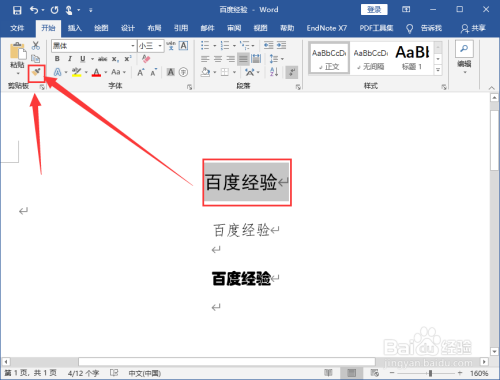The width and height of the screenshot is (500, 380).
Task: Click the 160% zoom level
Action: coord(479,373)
